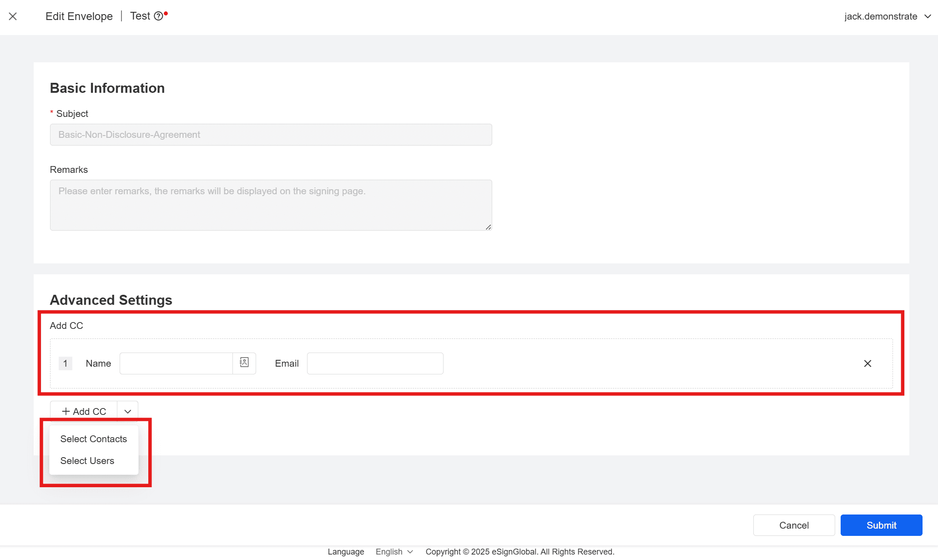Click the help question mark icon beside Test
This screenshot has height=560, width=938.
pos(158,16)
